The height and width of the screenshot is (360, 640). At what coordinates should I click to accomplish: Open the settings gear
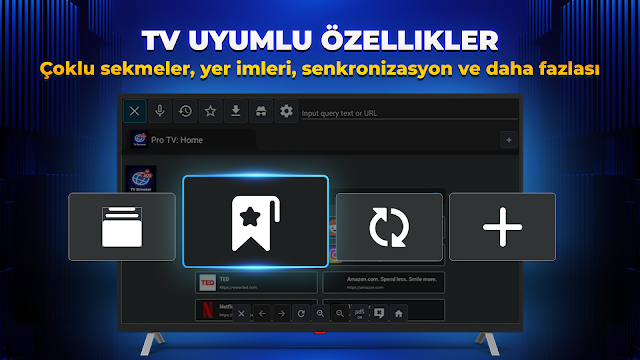(286, 111)
